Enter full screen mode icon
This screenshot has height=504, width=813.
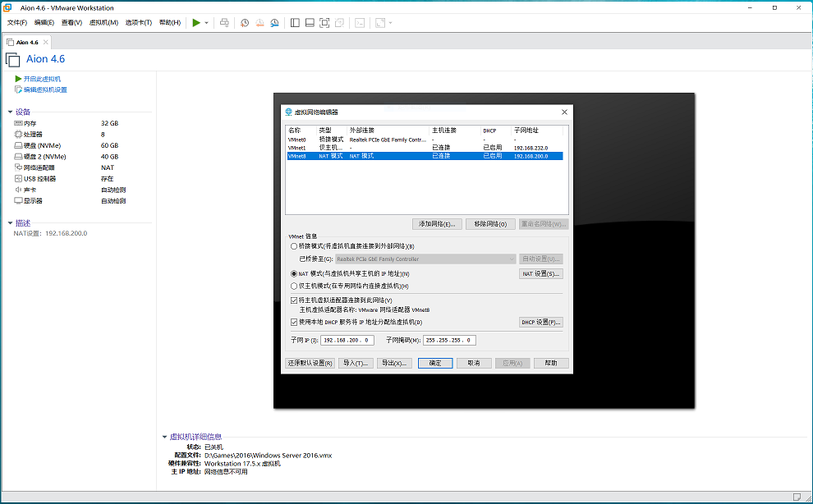(324, 23)
